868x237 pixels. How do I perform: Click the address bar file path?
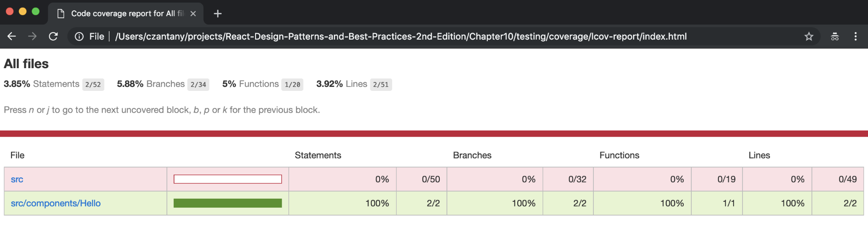click(401, 37)
